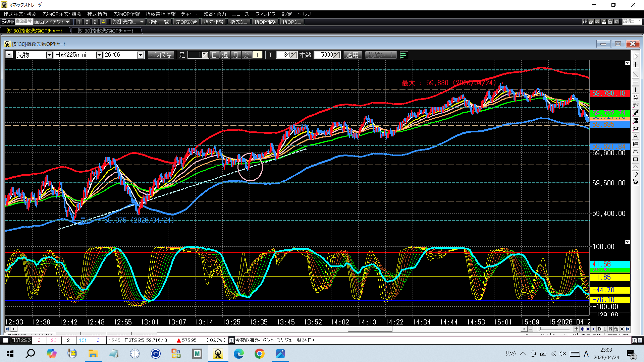644x362 pixels.
Task: Click the magnifier zoom icon in bottom toolbar
Action: click(616, 329)
